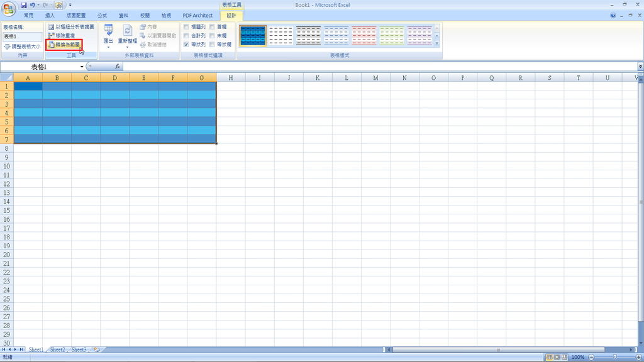
Task: Enable the 首欄 first column checkbox
Action: tap(212, 26)
